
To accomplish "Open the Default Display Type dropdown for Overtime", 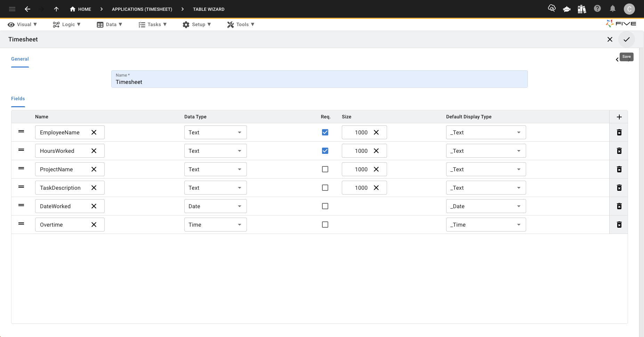I will (486, 225).
